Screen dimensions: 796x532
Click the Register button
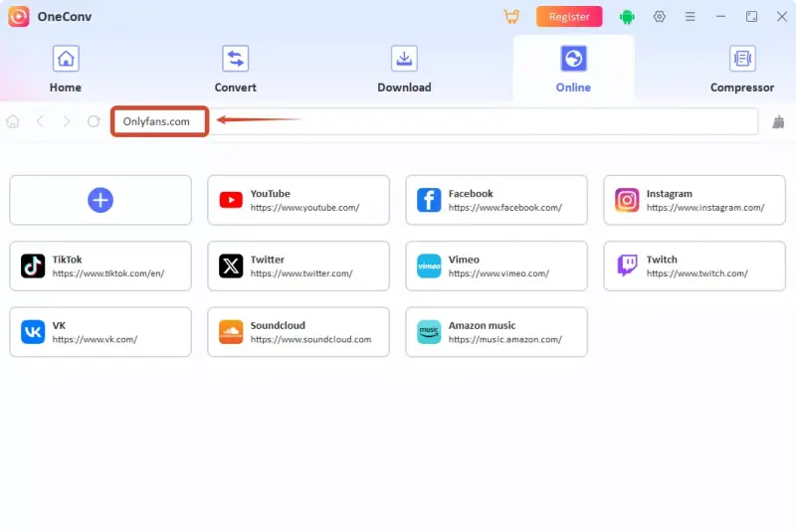[569, 16]
